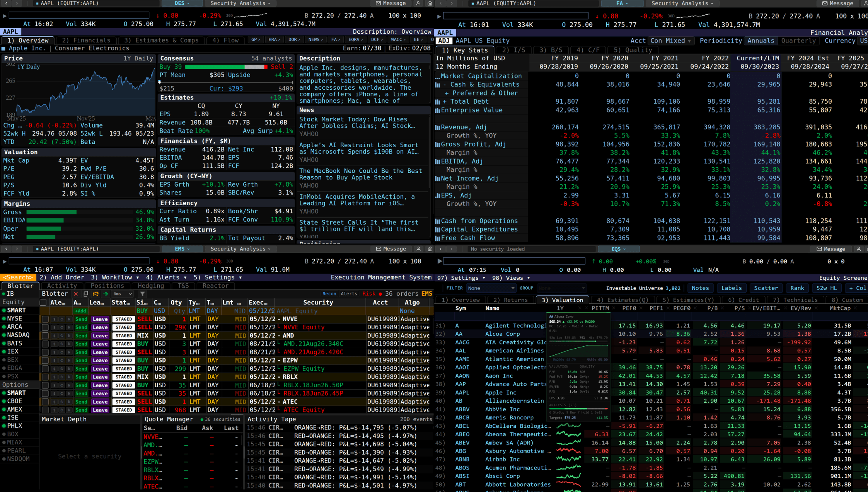
Task: Click the DES panel command input field
Action: (79, 15)
